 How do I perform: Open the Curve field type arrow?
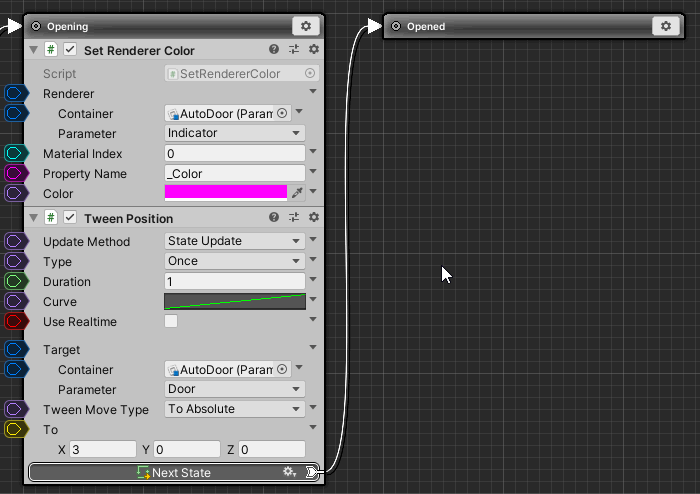pyautogui.click(x=313, y=299)
